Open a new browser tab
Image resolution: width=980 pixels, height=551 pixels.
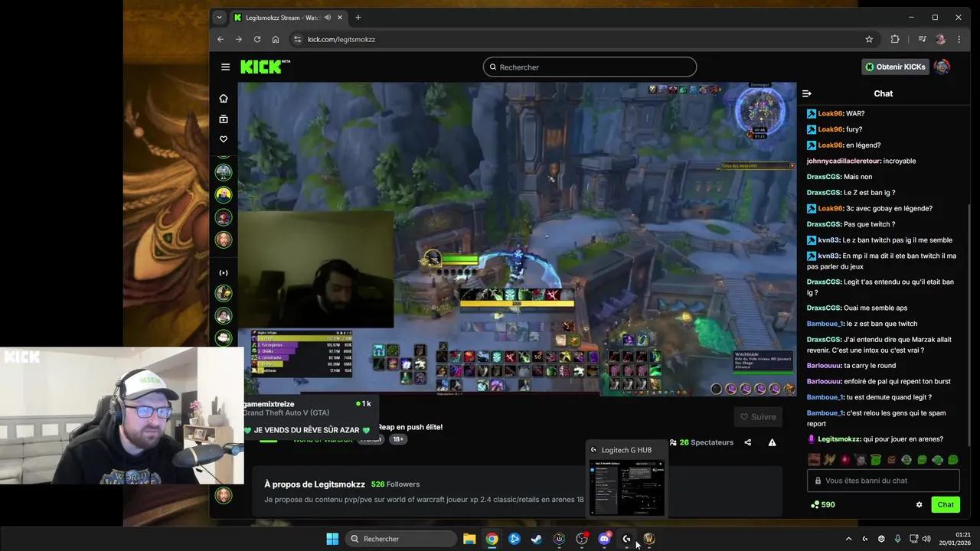[x=358, y=17]
